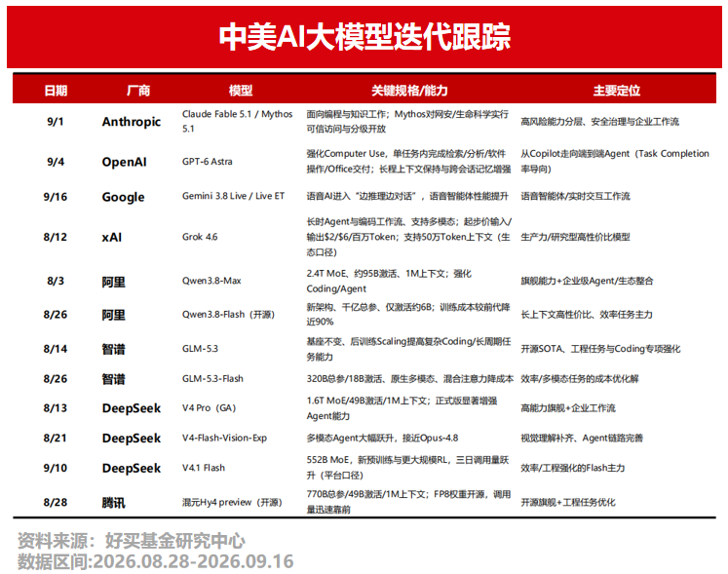Click the date 8/14 cell
This screenshot has height=574, width=728.
(56, 349)
